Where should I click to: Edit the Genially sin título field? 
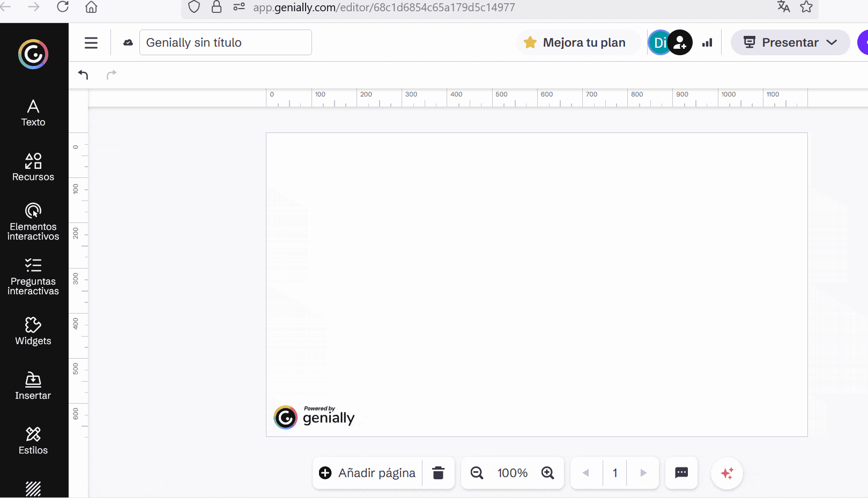pos(225,43)
